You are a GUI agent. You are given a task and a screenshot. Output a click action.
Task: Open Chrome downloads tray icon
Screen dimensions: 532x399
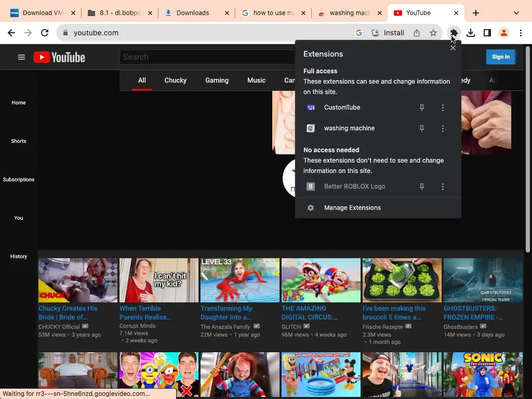(x=471, y=33)
